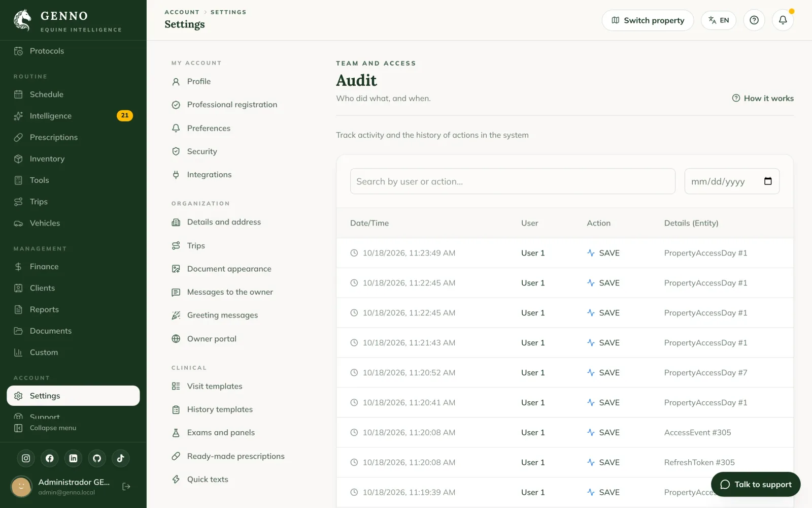This screenshot has width=812, height=508.
Task: Select audit row 11:20:41 AM
Action: click(x=565, y=403)
